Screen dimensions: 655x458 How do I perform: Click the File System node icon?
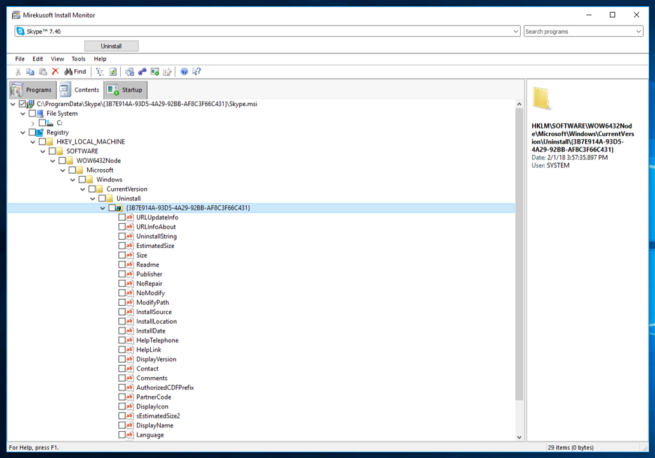pos(40,113)
